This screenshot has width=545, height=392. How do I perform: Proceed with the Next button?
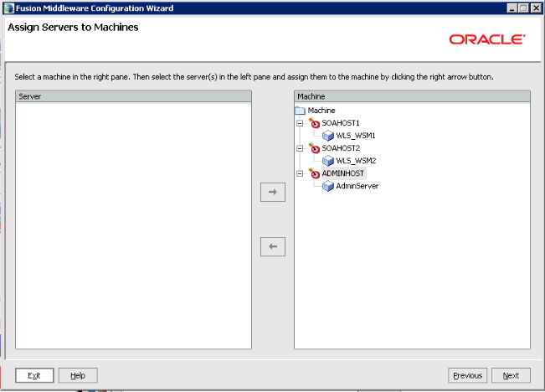pyautogui.click(x=511, y=375)
